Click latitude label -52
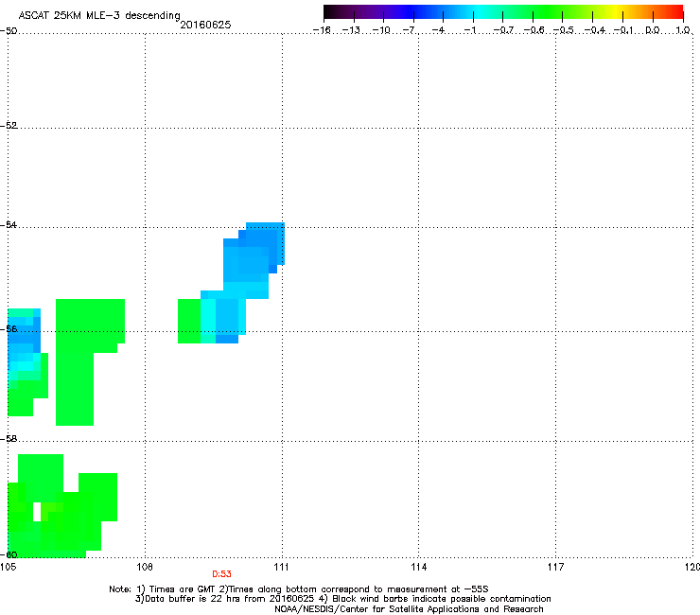Image resolution: width=700 pixels, height=615 pixels. click(x=9, y=126)
